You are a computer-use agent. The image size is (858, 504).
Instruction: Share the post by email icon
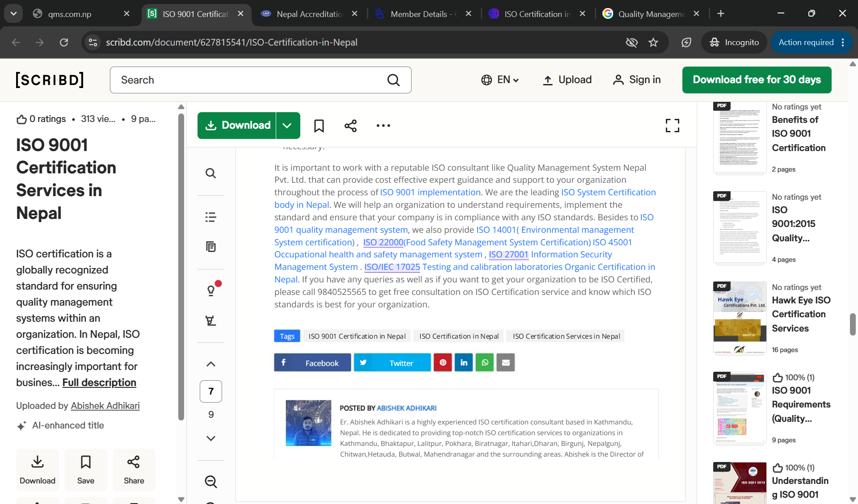[x=506, y=362]
